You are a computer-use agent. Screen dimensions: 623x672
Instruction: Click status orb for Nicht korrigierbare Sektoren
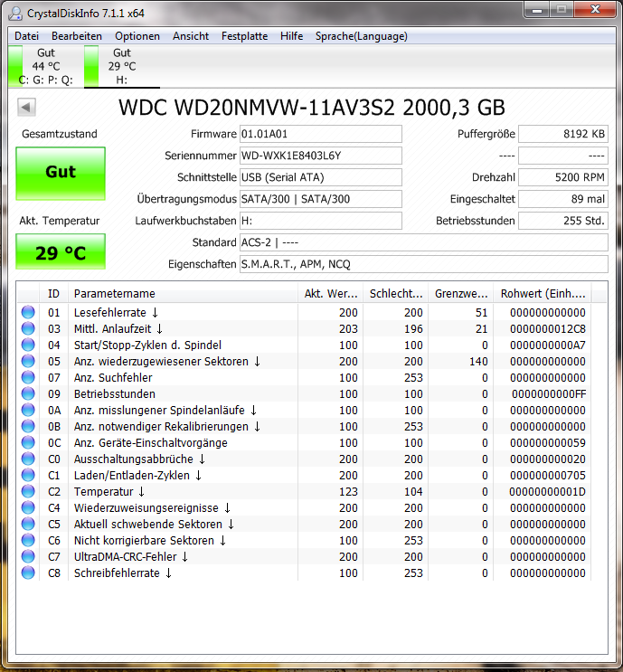click(28, 540)
